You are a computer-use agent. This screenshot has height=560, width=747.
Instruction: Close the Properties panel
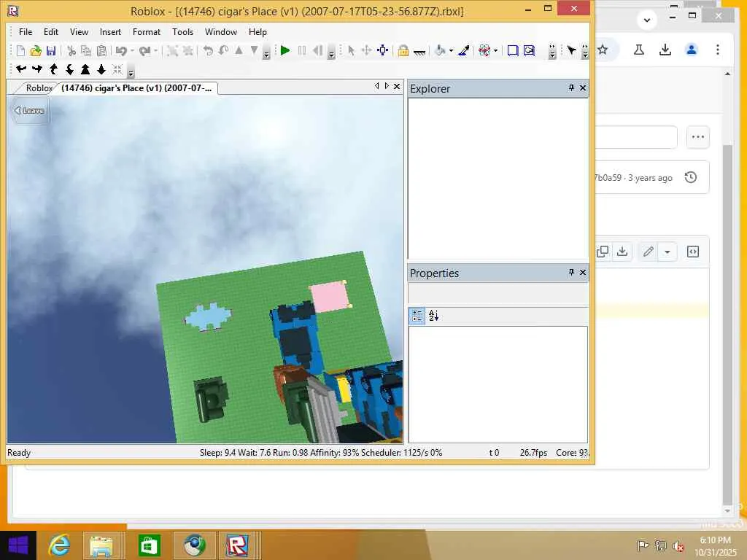click(x=583, y=273)
